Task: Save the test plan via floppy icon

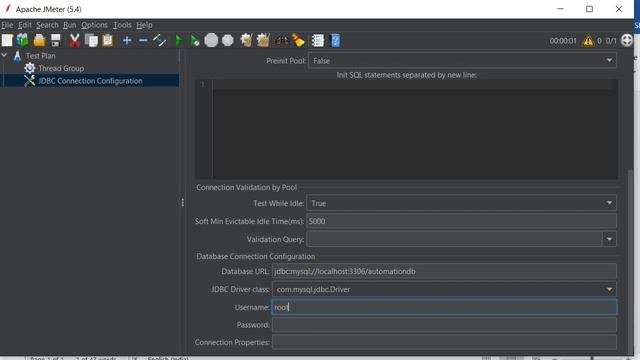Action: [x=56, y=40]
